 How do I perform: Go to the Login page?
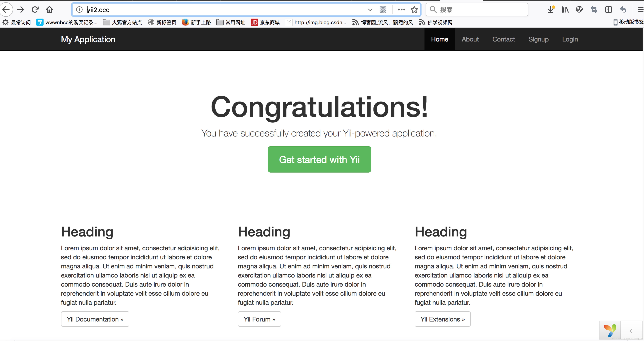[x=570, y=39]
